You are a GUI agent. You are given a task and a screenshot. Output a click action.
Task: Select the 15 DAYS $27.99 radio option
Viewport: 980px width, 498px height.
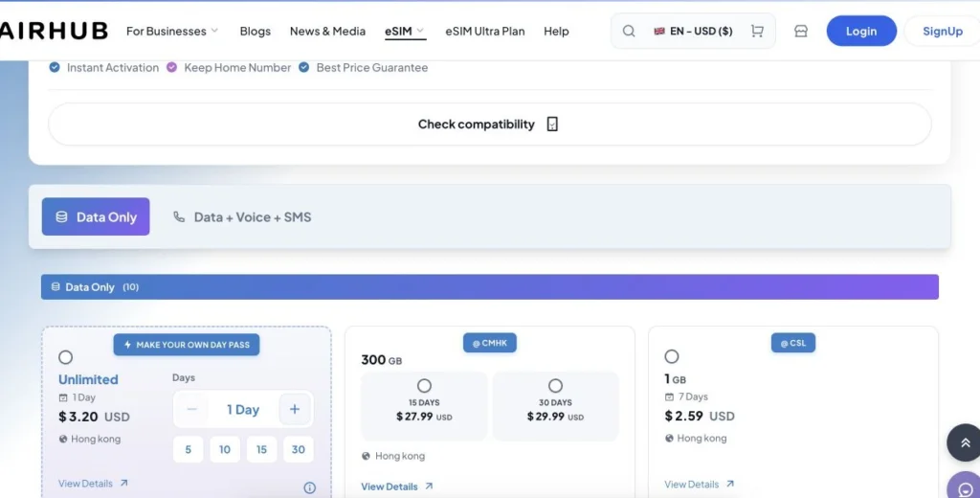click(x=424, y=385)
